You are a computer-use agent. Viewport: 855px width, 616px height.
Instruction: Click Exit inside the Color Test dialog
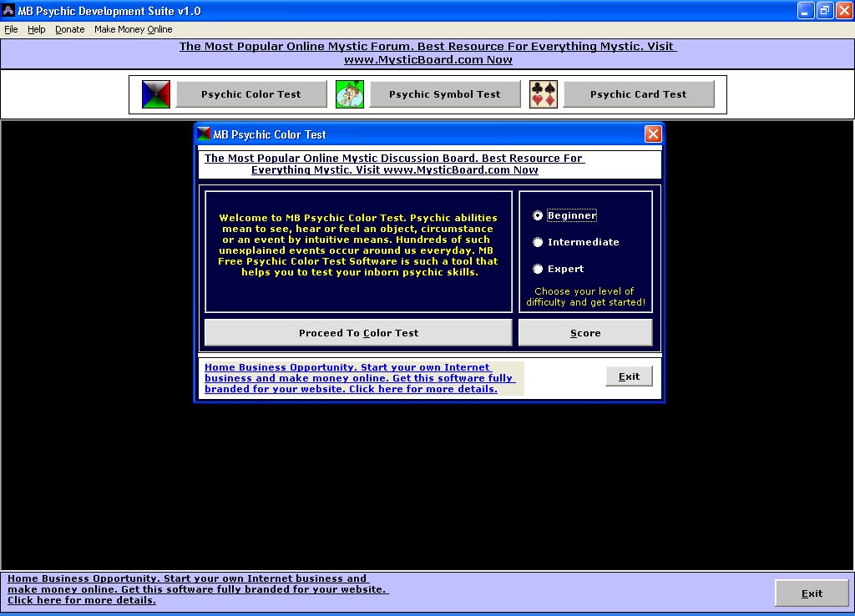[x=629, y=376]
